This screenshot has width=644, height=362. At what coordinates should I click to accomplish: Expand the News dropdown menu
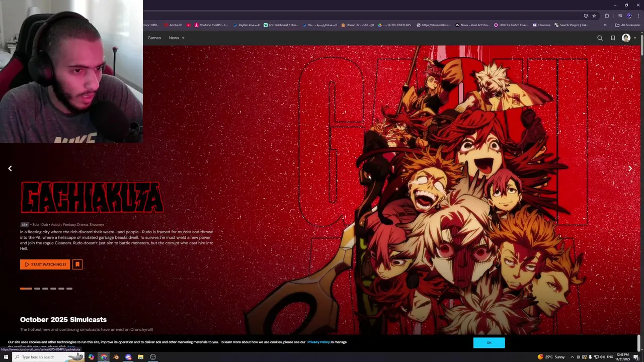[x=177, y=38]
